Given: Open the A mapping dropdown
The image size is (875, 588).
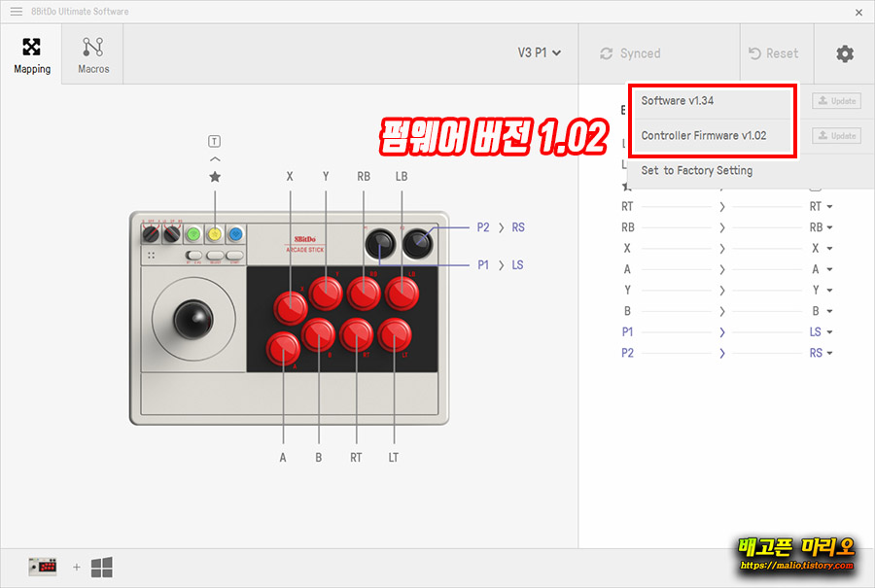Looking at the screenshot, I should tap(822, 269).
